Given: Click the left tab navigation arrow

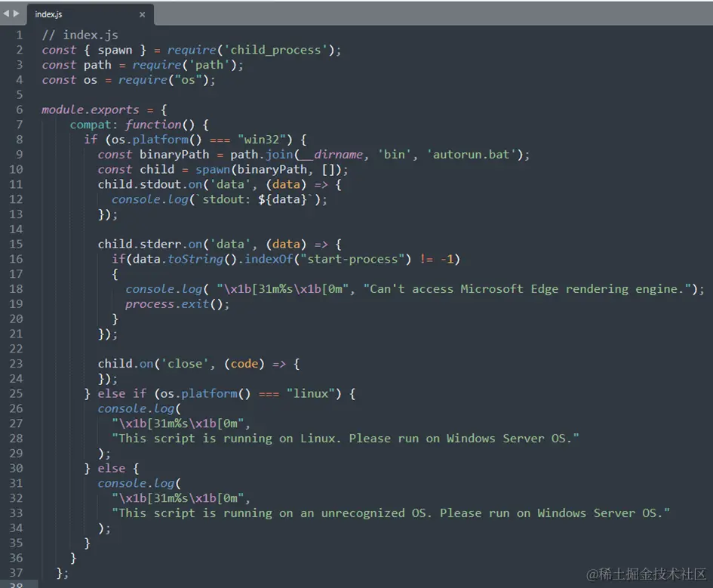Looking at the screenshot, I should (x=6, y=14).
